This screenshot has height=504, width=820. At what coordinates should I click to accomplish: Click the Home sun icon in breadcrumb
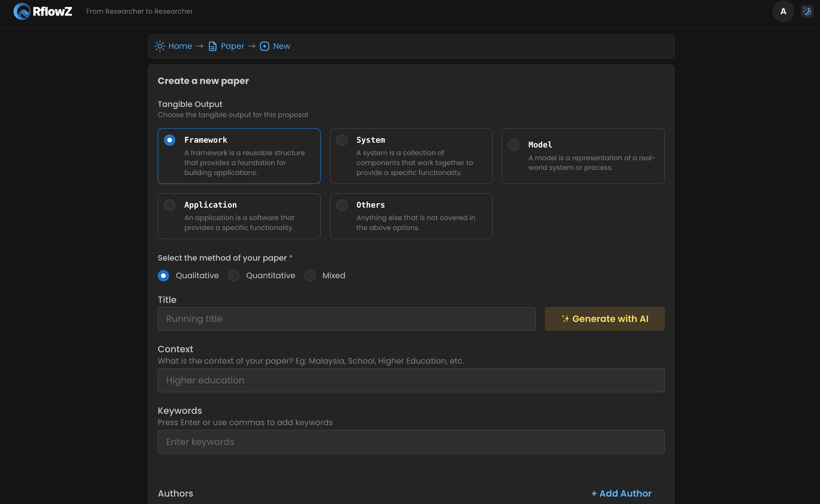tap(160, 46)
